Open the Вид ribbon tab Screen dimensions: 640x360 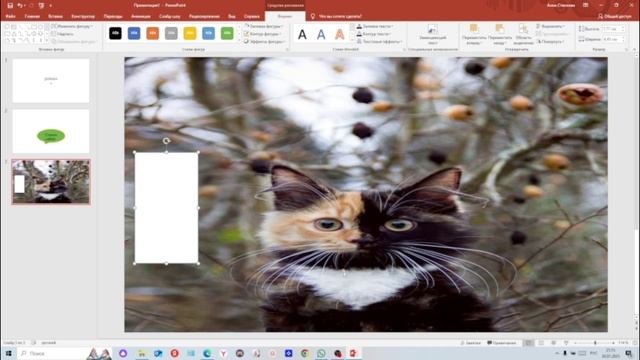(232, 16)
